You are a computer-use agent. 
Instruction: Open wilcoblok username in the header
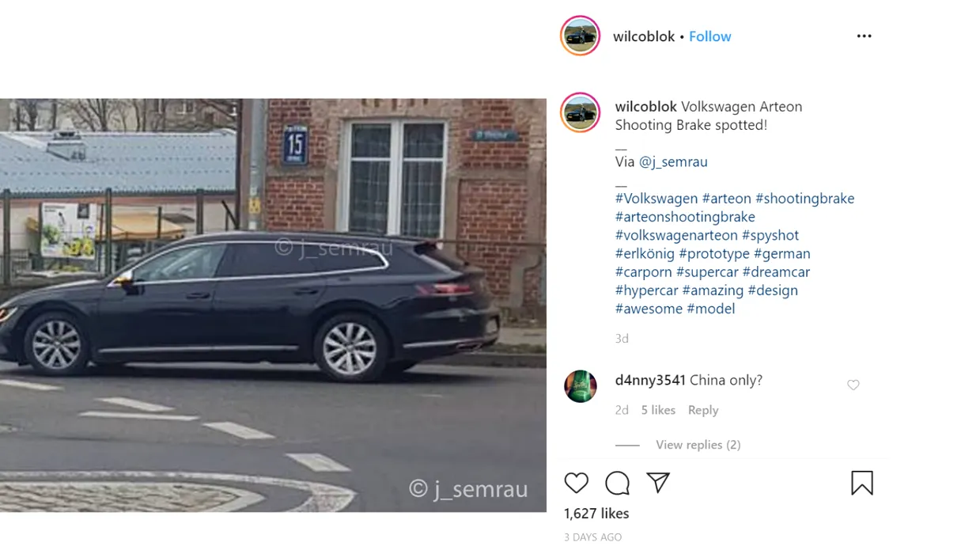pyautogui.click(x=644, y=36)
